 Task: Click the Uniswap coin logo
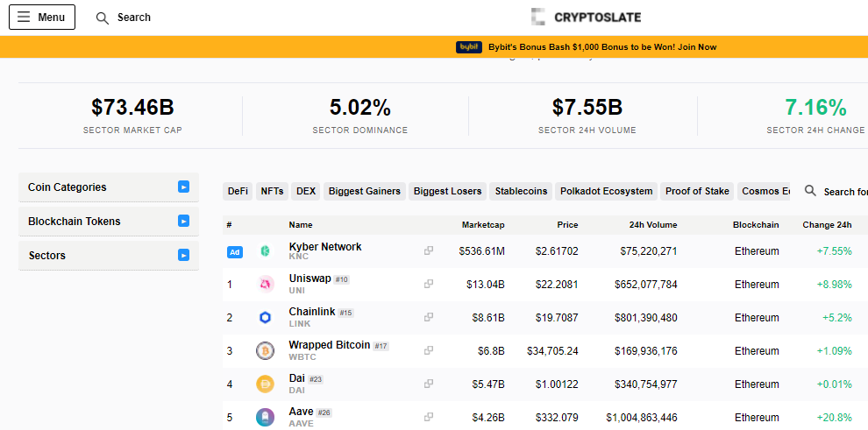coord(265,285)
